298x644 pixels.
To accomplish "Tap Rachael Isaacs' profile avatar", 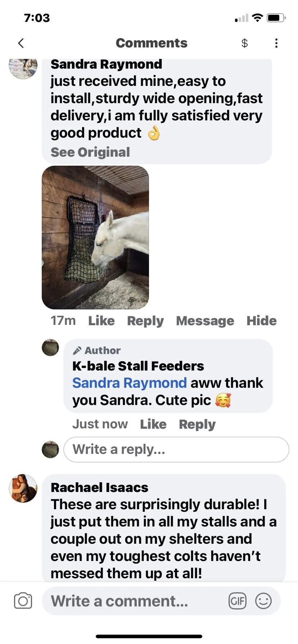I will pyautogui.click(x=23, y=488).
